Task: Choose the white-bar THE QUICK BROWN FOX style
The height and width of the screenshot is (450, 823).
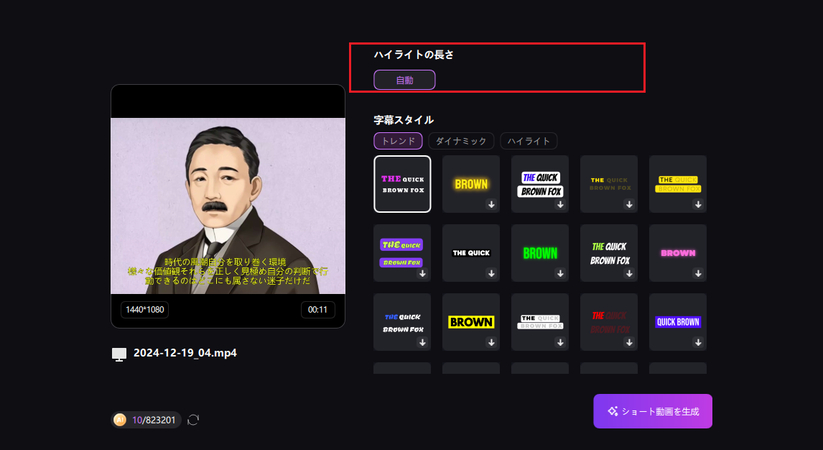Action: click(x=540, y=322)
